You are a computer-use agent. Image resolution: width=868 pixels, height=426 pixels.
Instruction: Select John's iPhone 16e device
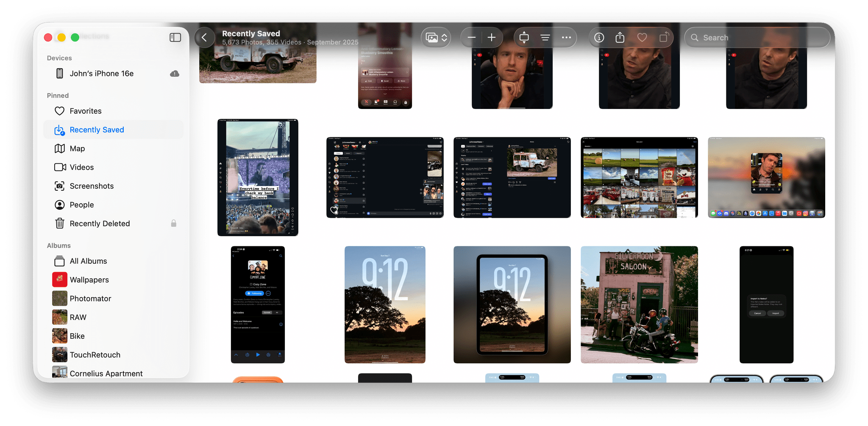(x=114, y=73)
